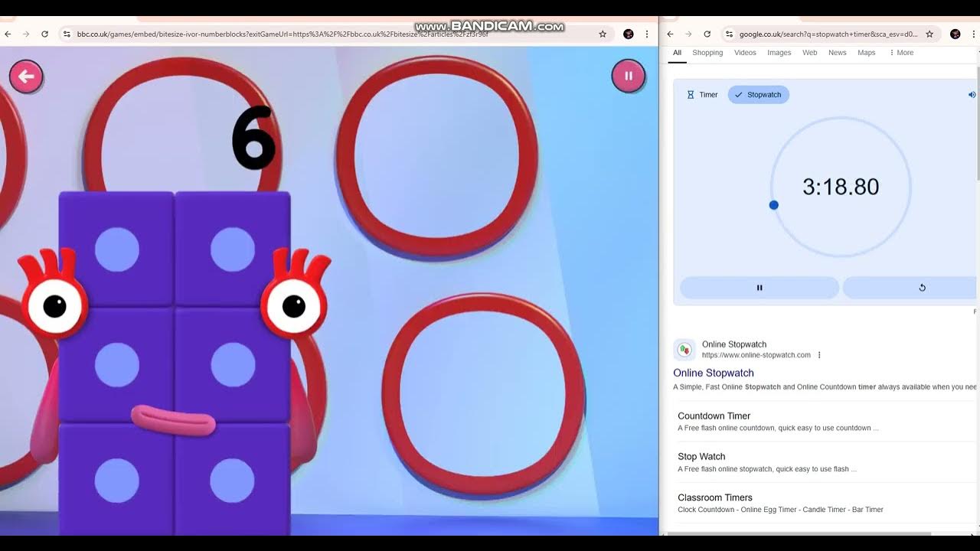Screen dimensions: 980x551
Task: Open site info for google.co.uk address
Action: 729,34
